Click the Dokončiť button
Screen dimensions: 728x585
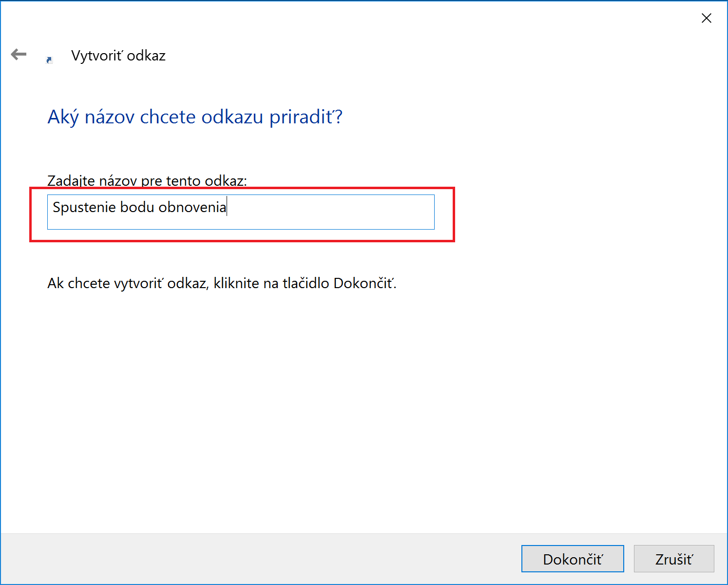coord(573,559)
